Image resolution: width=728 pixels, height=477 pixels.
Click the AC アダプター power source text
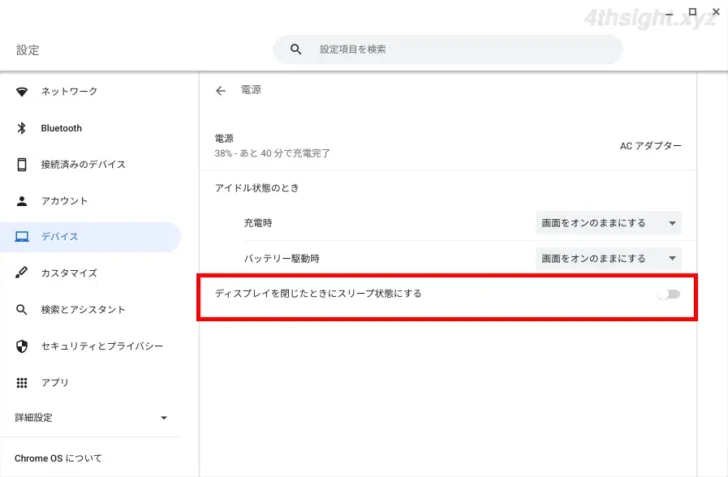[x=650, y=146]
